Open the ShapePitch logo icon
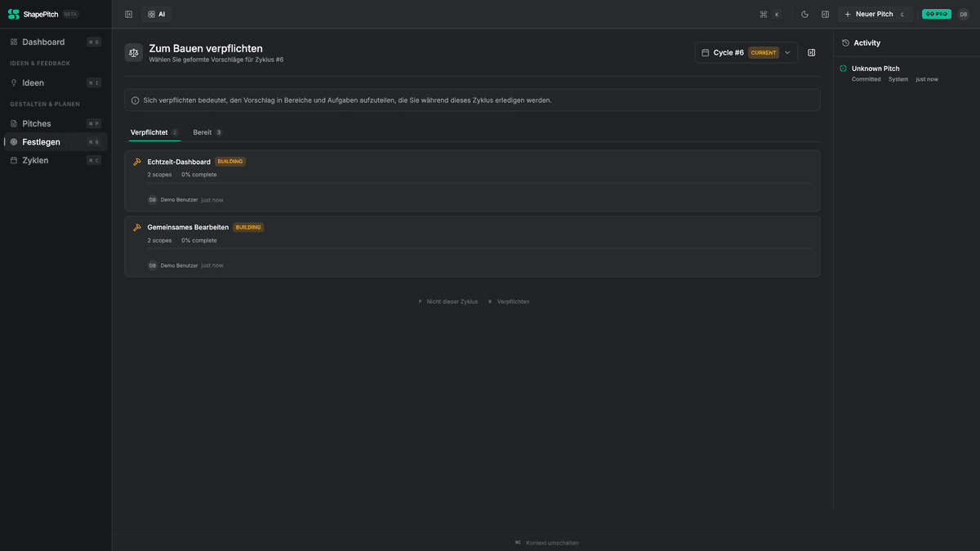 pyautogui.click(x=13, y=14)
